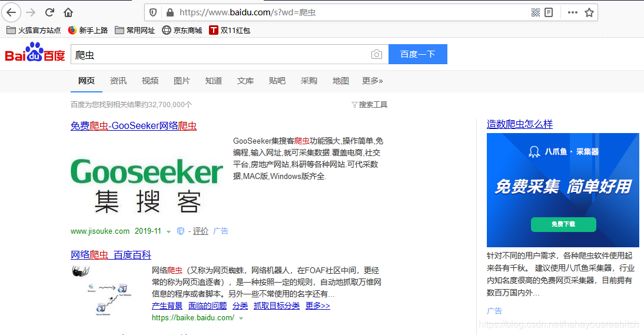644x335 pixels.
Task: Open the 火狐官方站点 bookmark folder
Action: [34, 30]
